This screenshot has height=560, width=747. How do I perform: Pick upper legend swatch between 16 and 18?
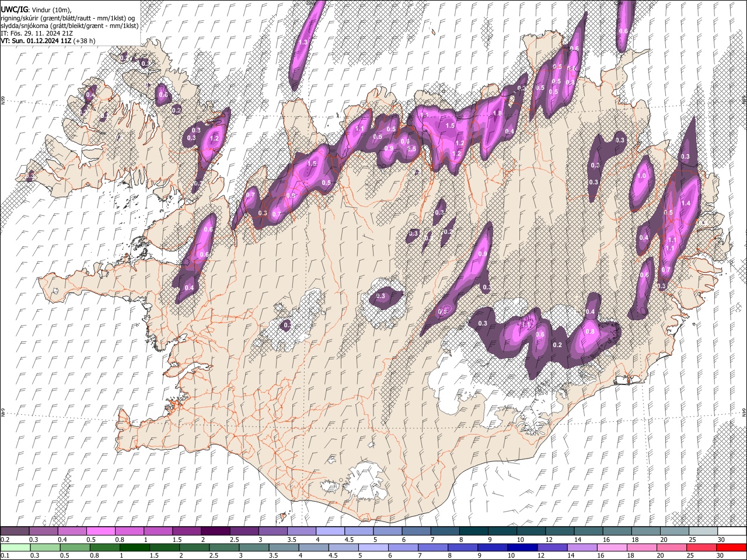tap(617, 531)
